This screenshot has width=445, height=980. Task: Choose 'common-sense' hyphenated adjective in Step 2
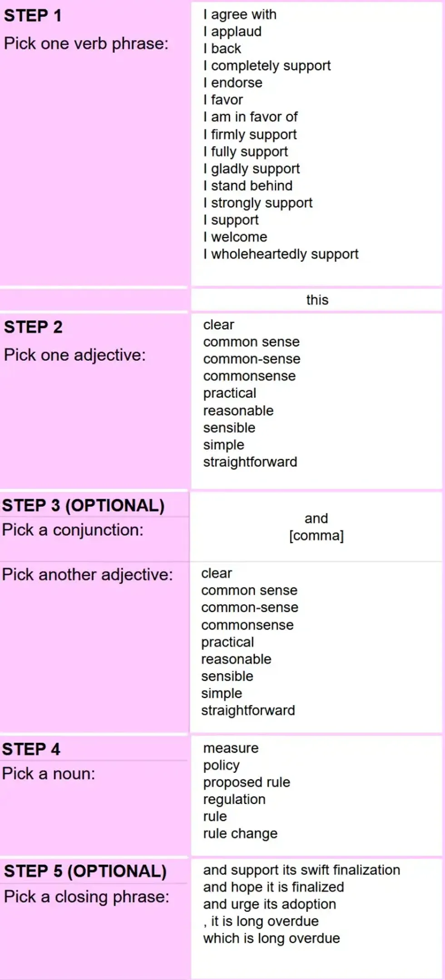pos(252,359)
